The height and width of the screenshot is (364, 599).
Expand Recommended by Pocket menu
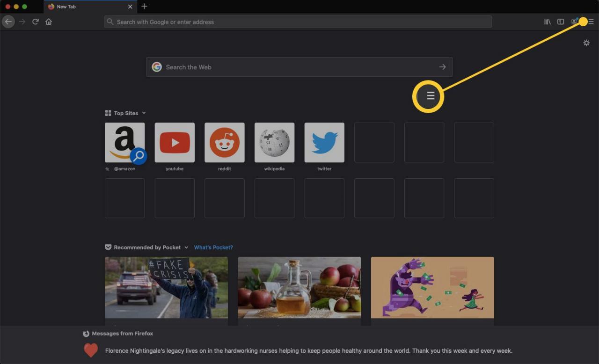(x=186, y=248)
